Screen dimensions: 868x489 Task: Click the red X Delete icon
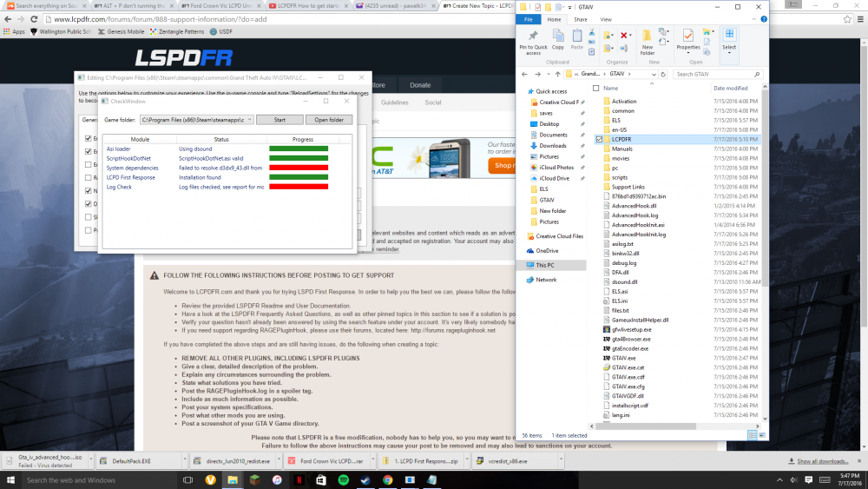(623, 36)
